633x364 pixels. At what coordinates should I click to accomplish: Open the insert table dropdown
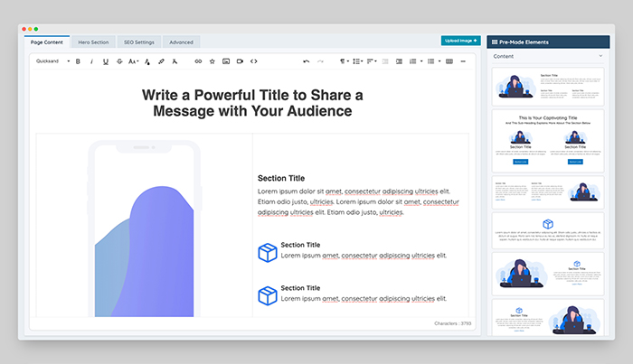click(449, 61)
